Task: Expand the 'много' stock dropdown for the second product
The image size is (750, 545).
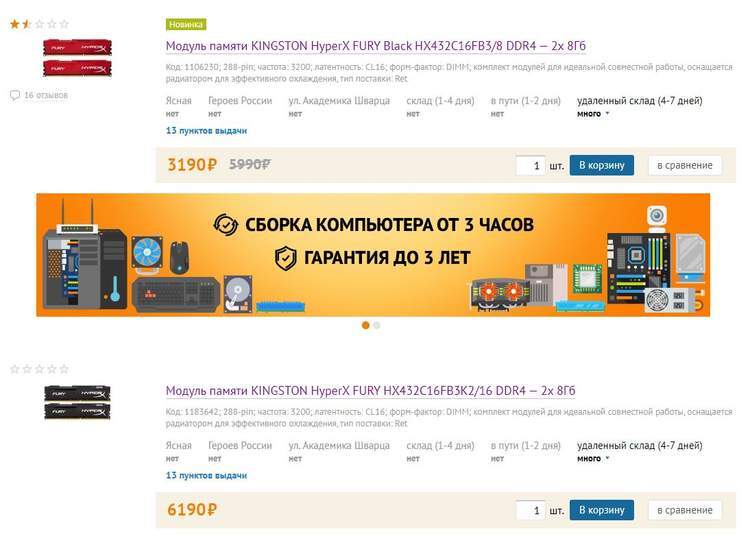Action: pyautogui.click(x=593, y=458)
